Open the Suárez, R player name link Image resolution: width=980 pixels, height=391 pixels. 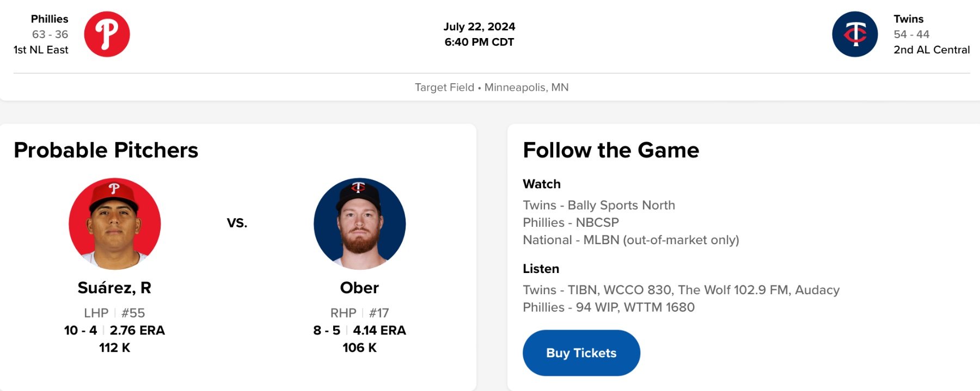114,288
